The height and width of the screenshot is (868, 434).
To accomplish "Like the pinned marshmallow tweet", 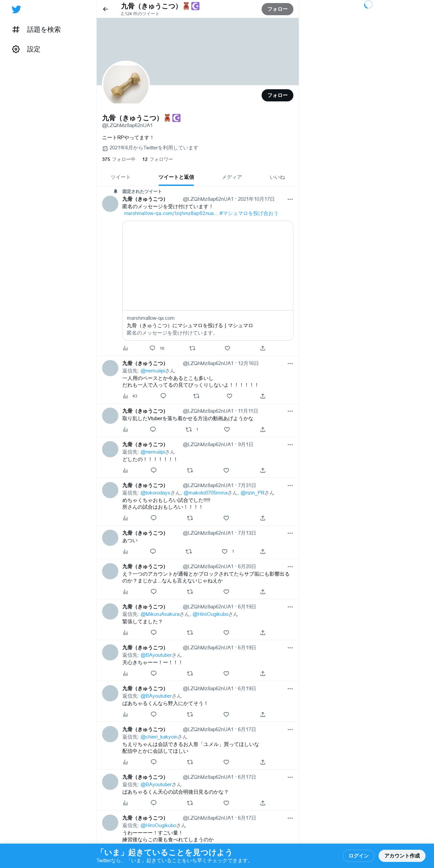I will point(227,348).
